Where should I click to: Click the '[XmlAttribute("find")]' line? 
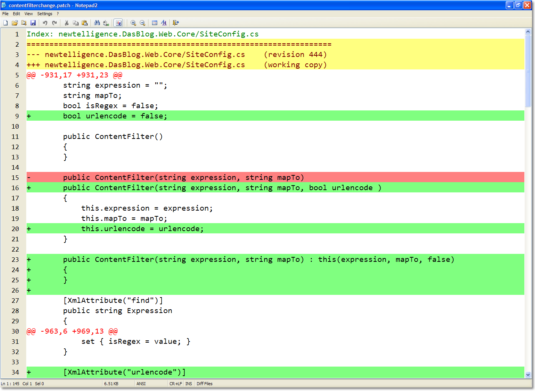click(x=113, y=301)
